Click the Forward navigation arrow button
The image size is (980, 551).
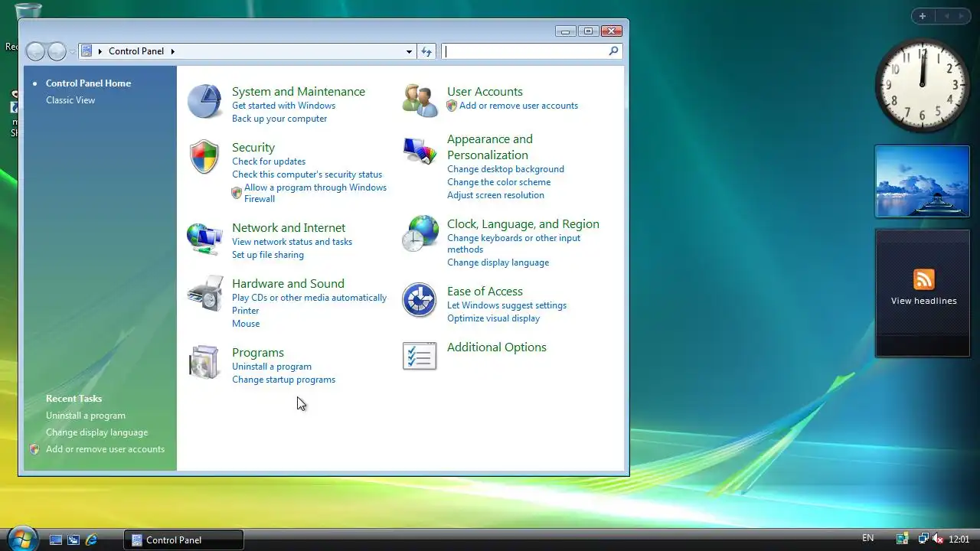(57, 51)
